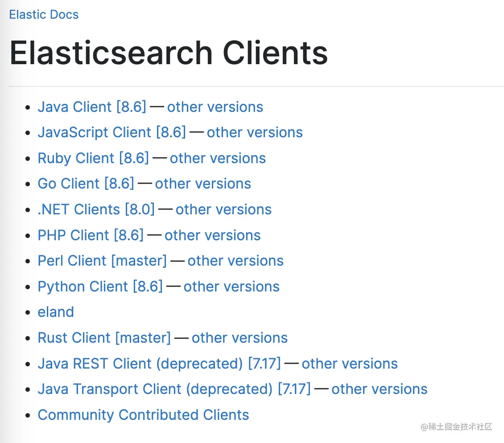Screen dimensions: 504x443
Task: Open the eland link
Action: pyautogui.click(x=56, y=312)
